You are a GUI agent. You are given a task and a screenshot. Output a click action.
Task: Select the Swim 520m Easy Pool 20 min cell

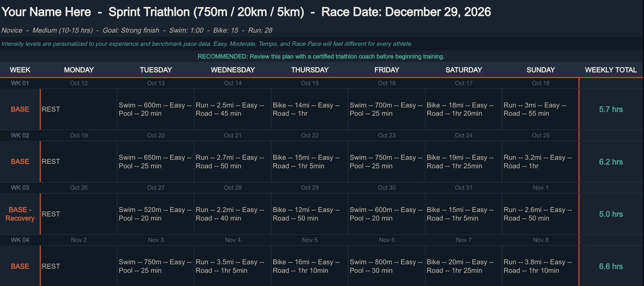pyautogui.click(x=155, y=214)
